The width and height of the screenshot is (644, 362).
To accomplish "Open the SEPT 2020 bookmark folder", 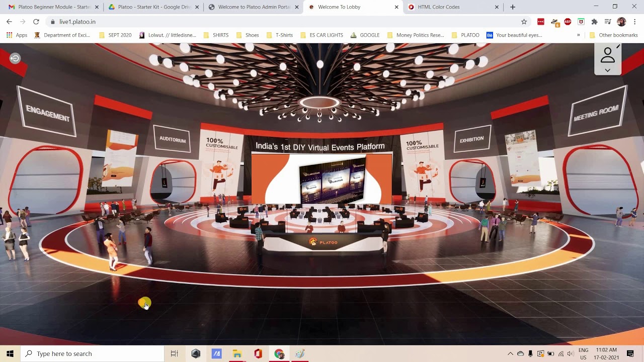I will (x=115, y=35).
